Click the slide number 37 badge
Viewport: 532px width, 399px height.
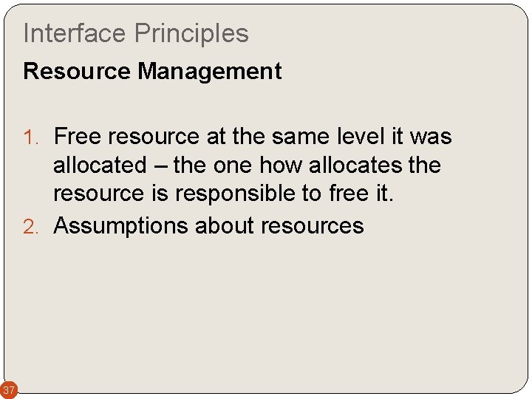point(9,389)
